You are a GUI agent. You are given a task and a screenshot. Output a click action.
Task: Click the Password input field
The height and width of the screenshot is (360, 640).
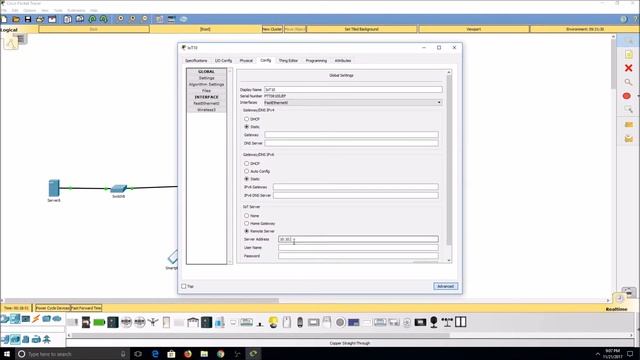pos(358,256)
